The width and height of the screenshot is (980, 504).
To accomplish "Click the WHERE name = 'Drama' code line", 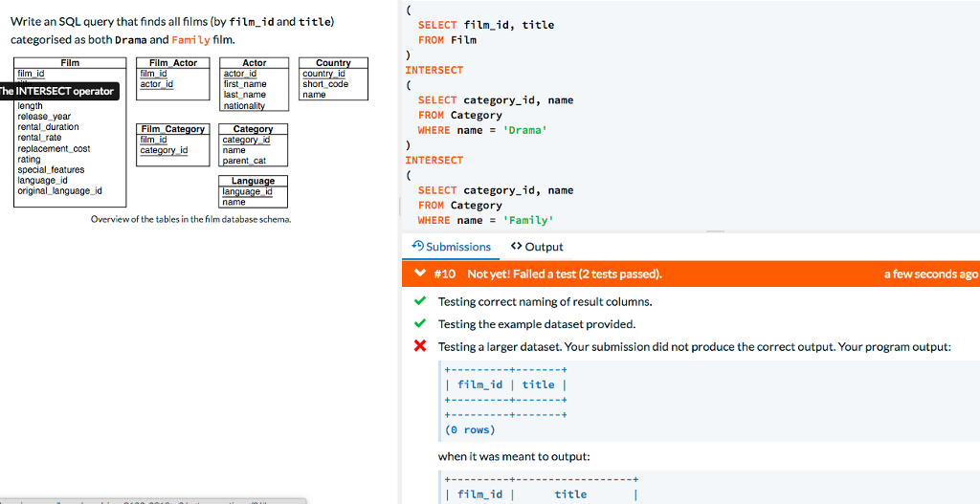I will 481,130.
